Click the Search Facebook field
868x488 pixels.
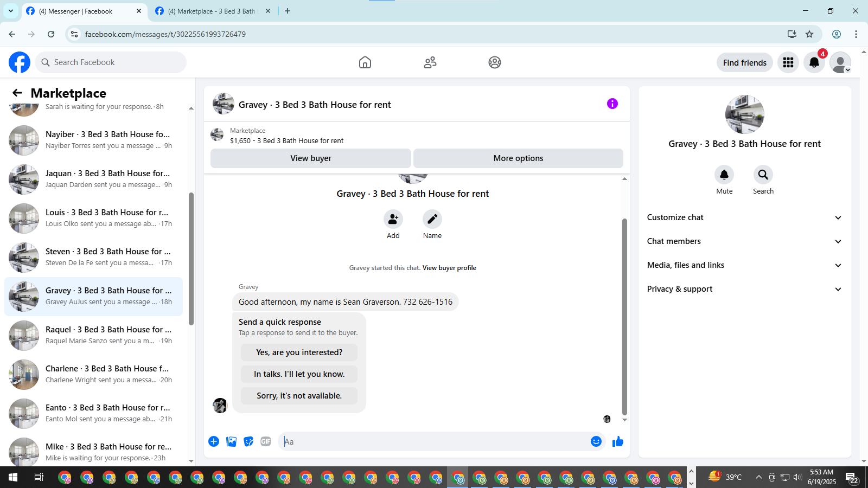click(111, 62)
